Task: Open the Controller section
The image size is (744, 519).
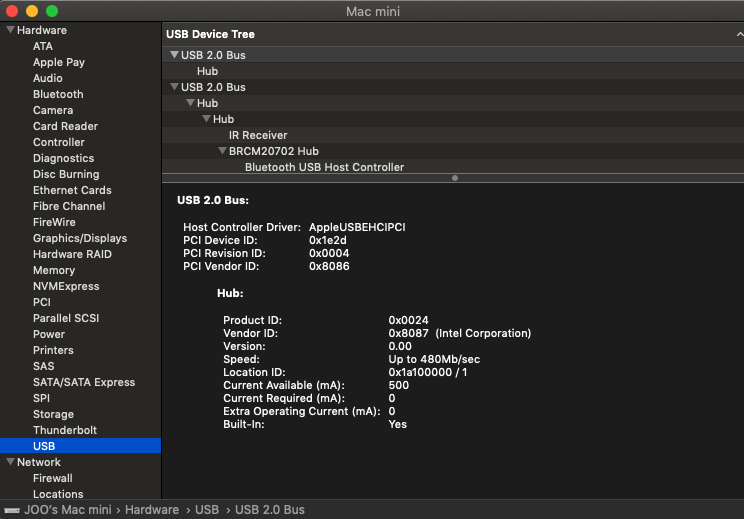Action: click(58, 142)
